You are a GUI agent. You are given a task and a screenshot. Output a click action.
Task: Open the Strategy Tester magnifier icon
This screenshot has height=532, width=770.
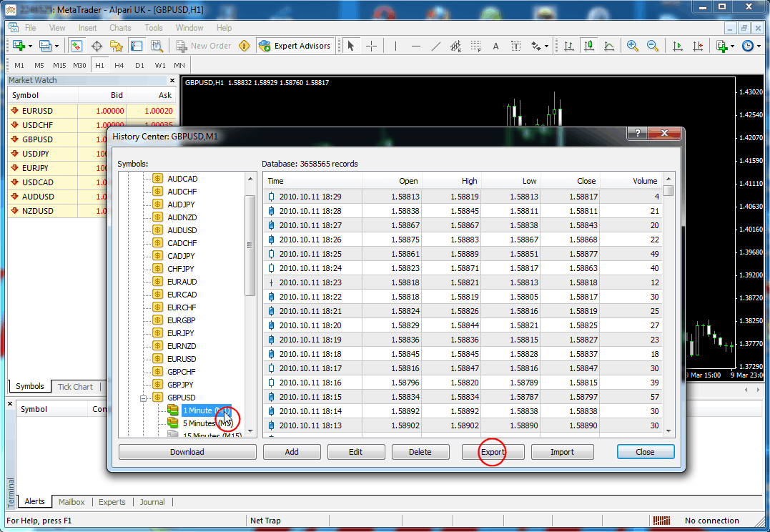click(x=157, y=46)
